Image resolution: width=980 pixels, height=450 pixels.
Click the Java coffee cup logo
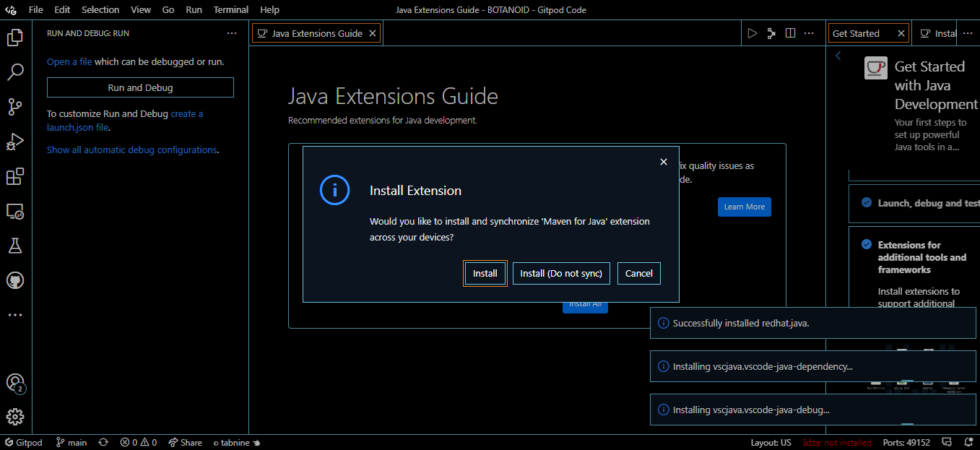click(x=876, y=68)
